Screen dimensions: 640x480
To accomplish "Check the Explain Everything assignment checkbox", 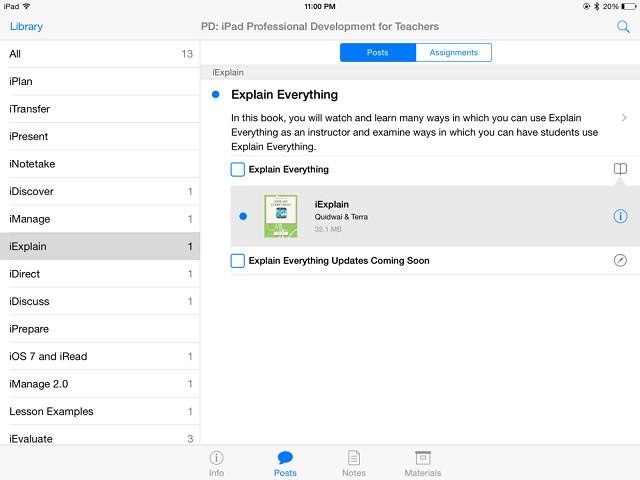I will point(238,169).
